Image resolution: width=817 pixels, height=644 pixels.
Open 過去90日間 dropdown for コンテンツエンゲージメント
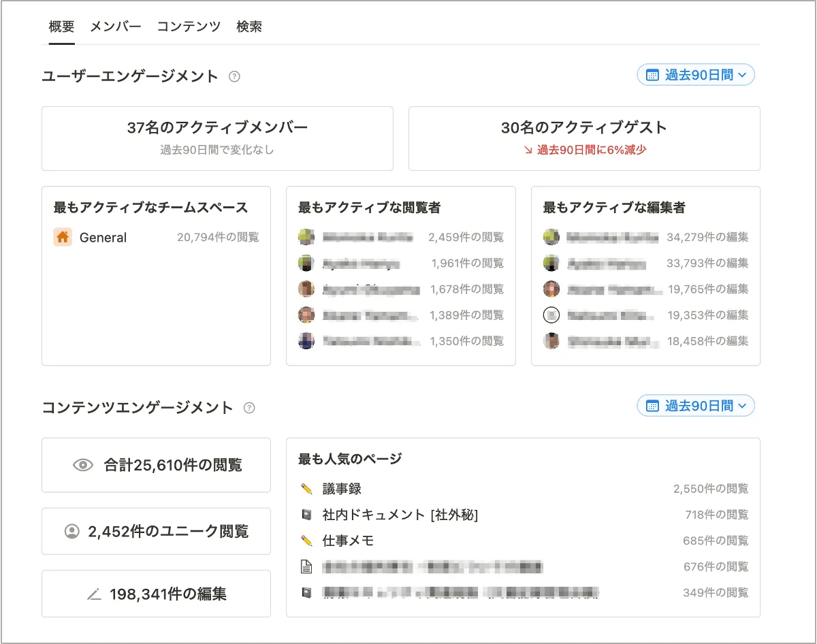coord(696,406)
